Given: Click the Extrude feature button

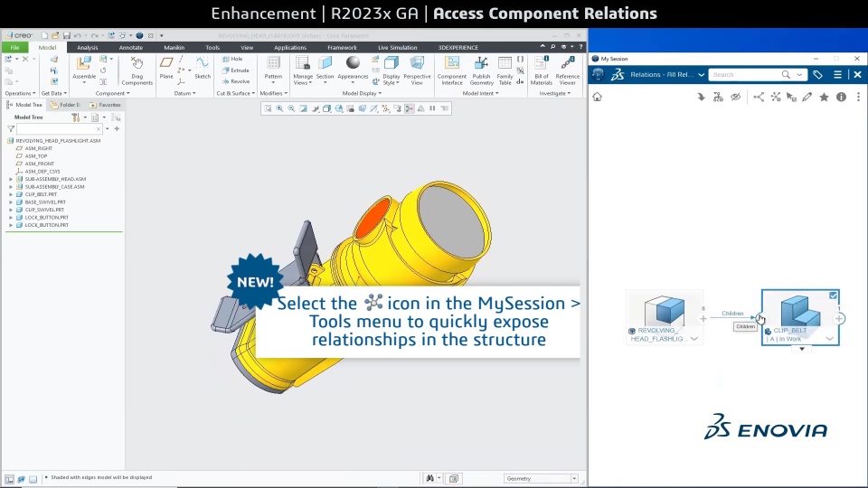Looking at the screenshot, I should [236, 70].
